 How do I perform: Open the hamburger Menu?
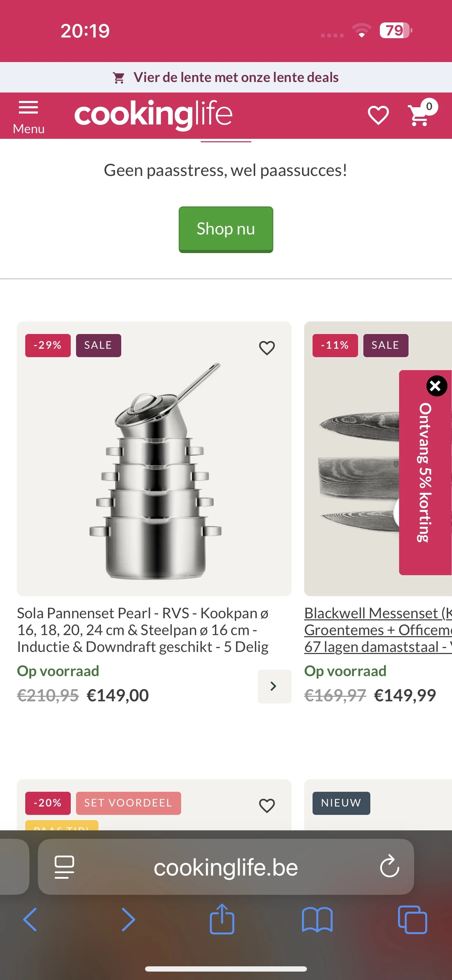pos(28,116)
